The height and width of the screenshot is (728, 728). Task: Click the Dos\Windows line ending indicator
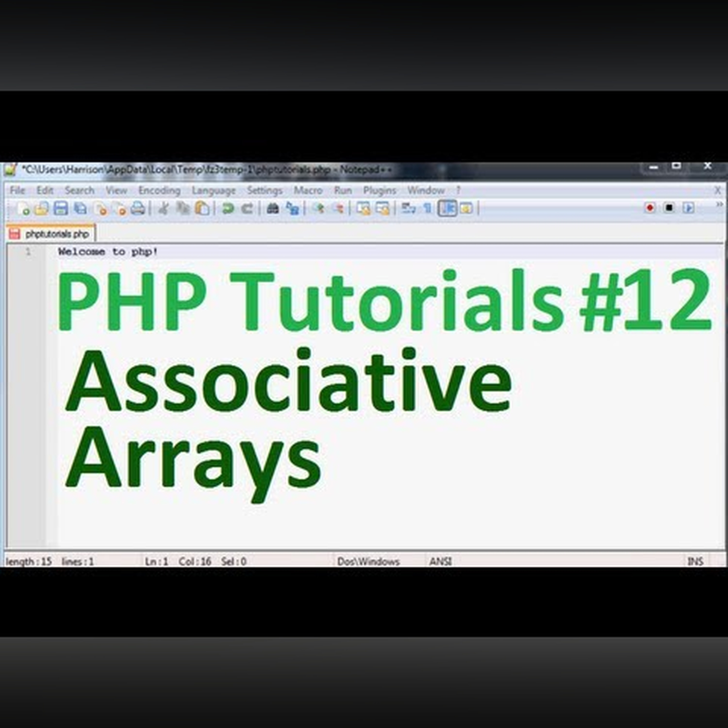click(368, 562)
